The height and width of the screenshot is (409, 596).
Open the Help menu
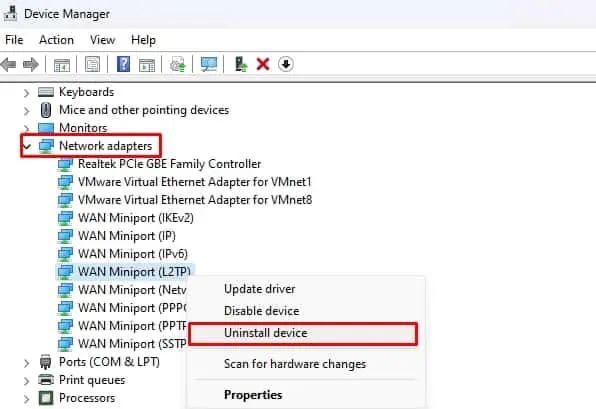coord(143,40)
